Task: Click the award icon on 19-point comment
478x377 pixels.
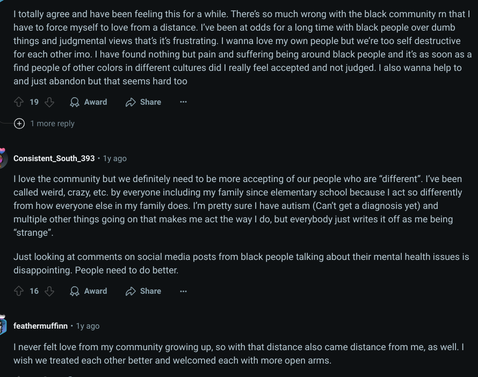Action: pyautogui.click(x=75, y=102)
